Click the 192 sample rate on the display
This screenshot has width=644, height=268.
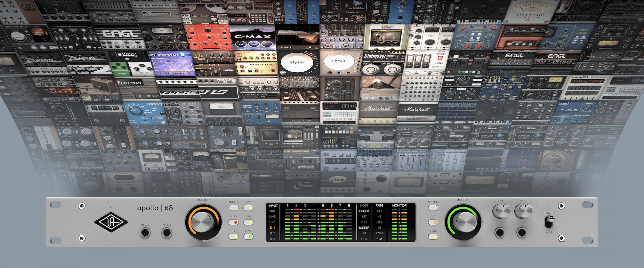pos(379,239)
